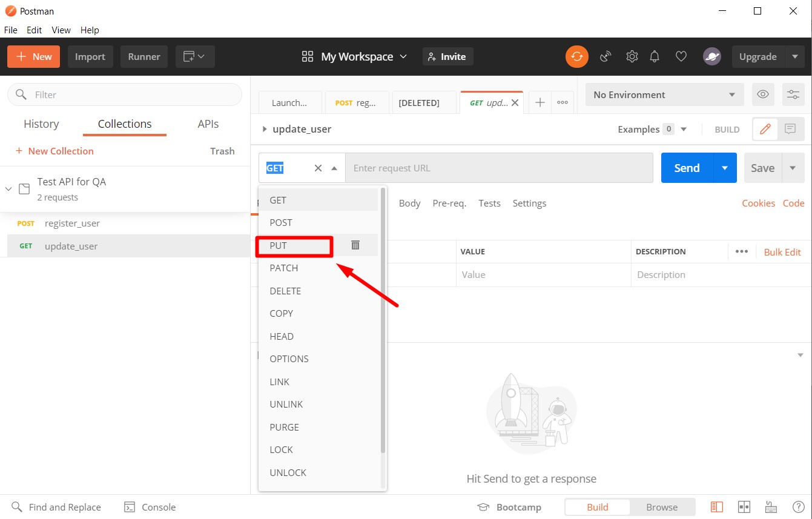Viewport: 812px width, 519px height.
Task: Click the blue Send button
Action: coord(687,168)
